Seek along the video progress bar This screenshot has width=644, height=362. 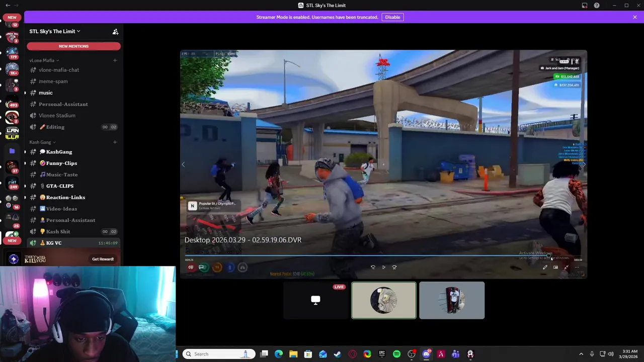(x=384, y=256)
